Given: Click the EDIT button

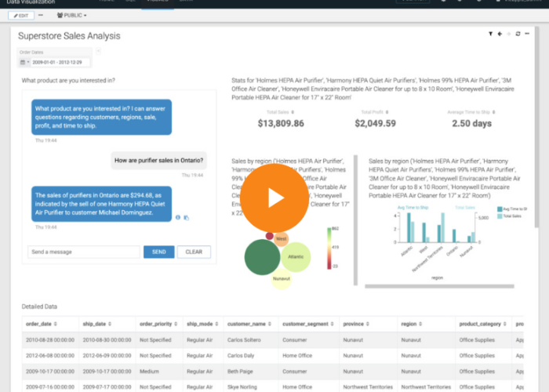Looking at the screenshot, I should (x=21, y=16).
